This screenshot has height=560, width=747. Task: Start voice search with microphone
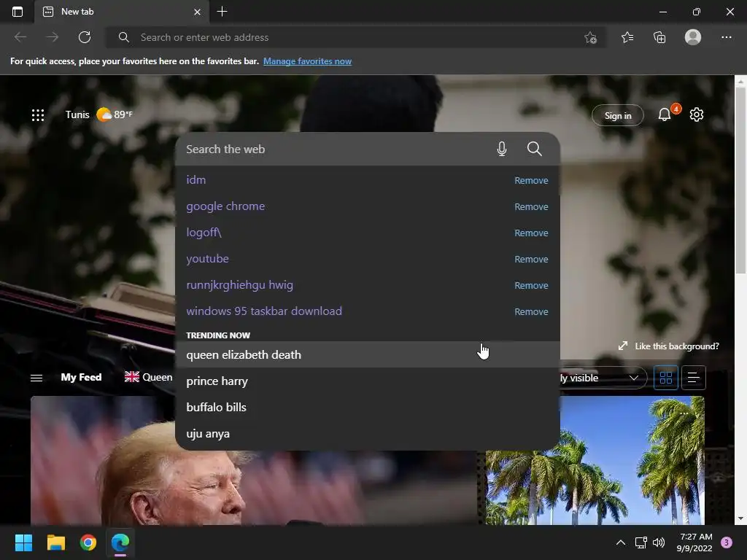[502, 149]
